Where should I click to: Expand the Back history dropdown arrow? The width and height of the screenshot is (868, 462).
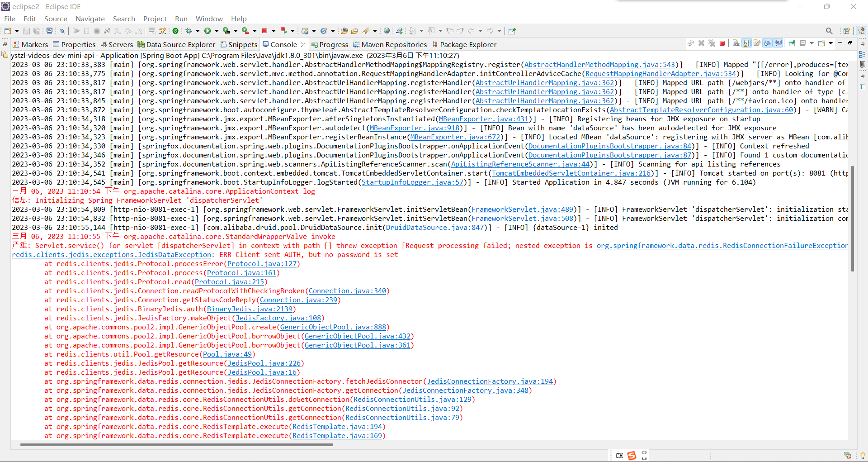pyautogui.click(x=480, y=31)
